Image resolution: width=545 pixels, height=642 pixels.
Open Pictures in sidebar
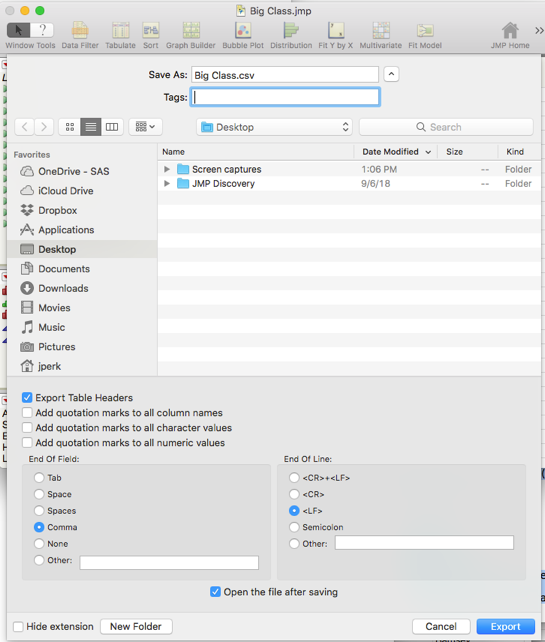click(x=82, y=347)
